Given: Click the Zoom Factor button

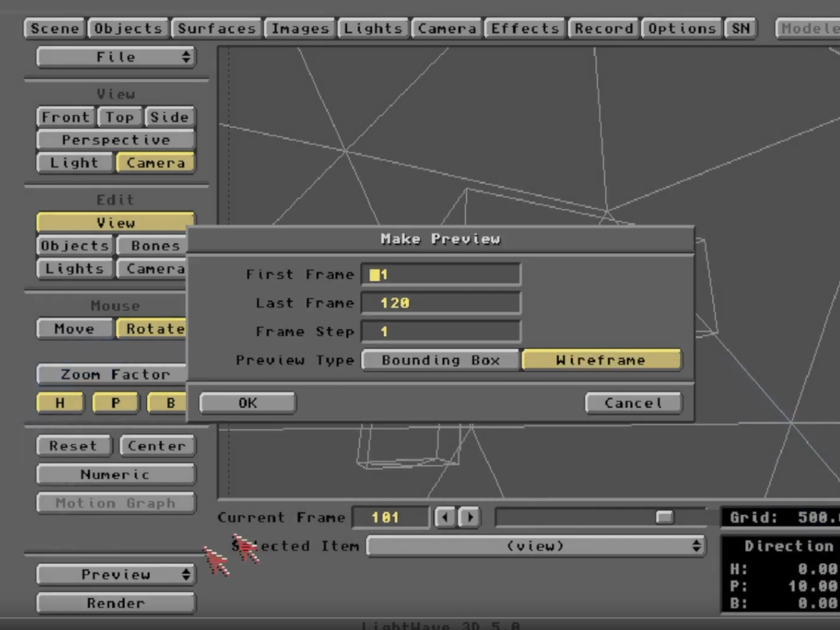Looking at the screenshot, I should 112,374.
